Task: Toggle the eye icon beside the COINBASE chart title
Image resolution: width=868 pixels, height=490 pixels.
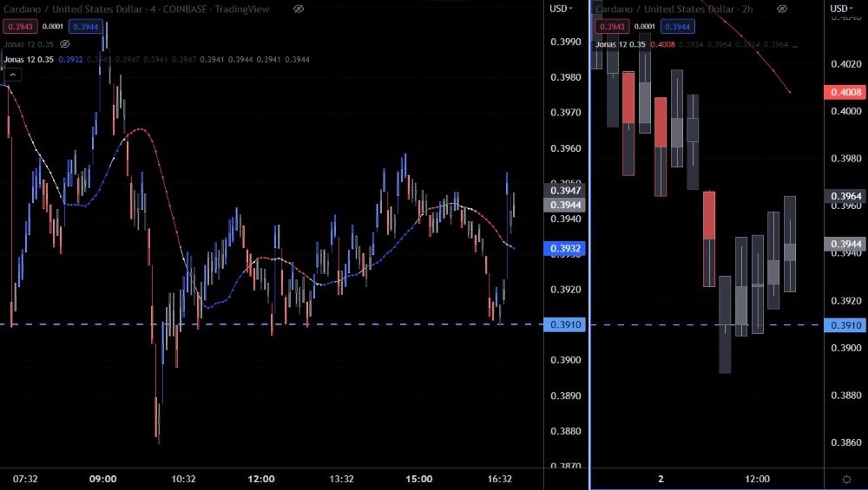Action: pyautogui.click(x=299, y=9)
